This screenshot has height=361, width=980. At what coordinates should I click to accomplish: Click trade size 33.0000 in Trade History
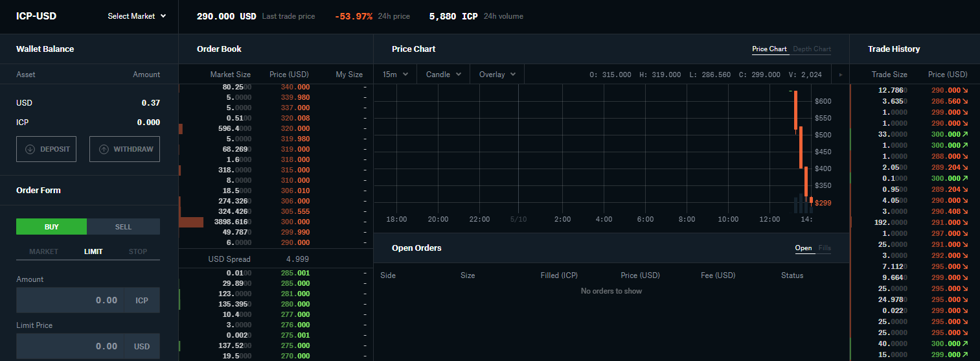893,134
